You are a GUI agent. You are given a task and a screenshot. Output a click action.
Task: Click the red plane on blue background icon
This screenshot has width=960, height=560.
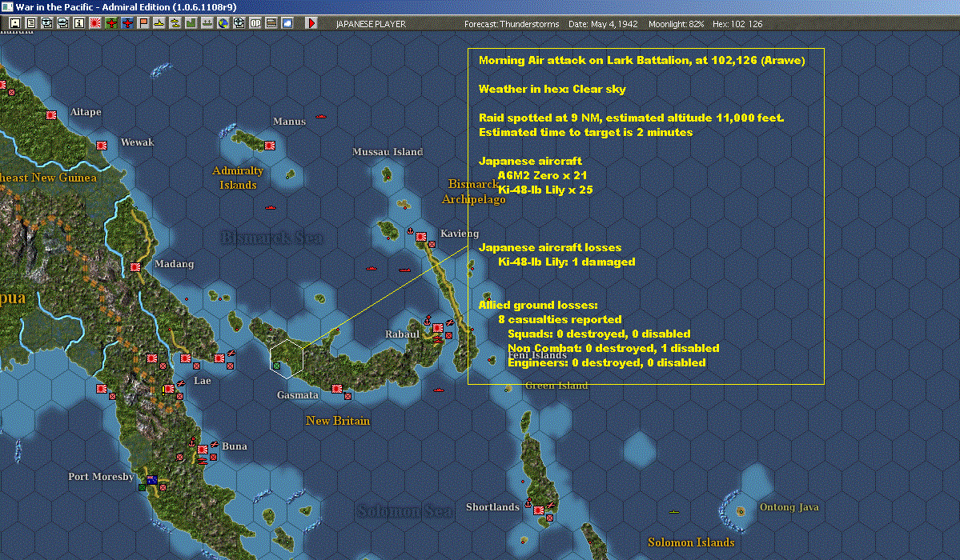[127, 23]
